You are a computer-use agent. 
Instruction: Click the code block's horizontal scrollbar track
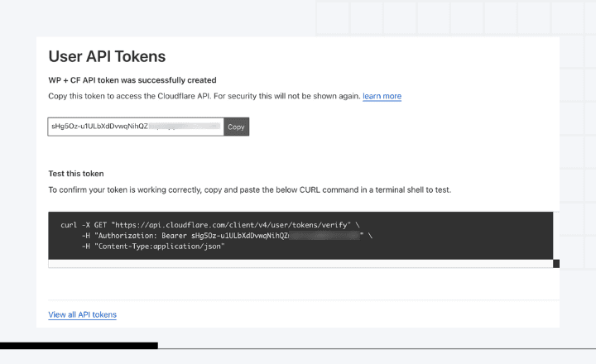pyautogui.click(x=298, y=264)
